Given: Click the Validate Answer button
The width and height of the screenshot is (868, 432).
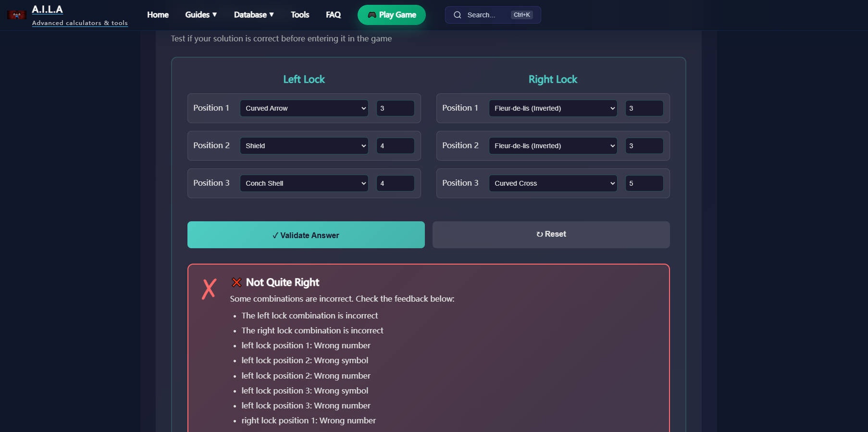Looking at the screenshot, I should (x=306, y=235).
